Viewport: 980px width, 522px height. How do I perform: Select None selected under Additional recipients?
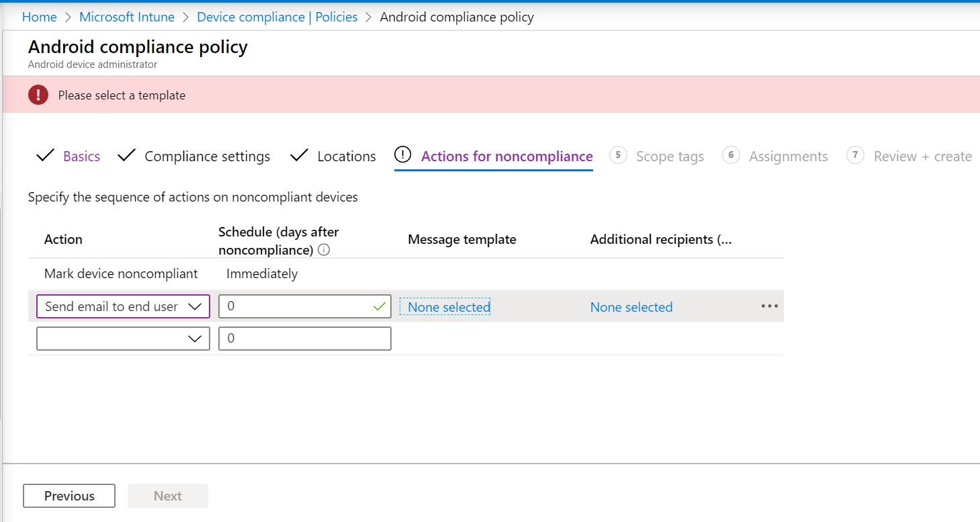631,306
